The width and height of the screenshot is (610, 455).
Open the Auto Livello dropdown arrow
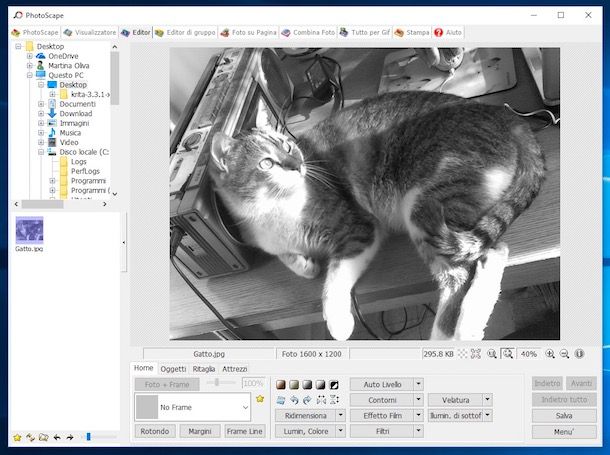(x=419, y=384)
